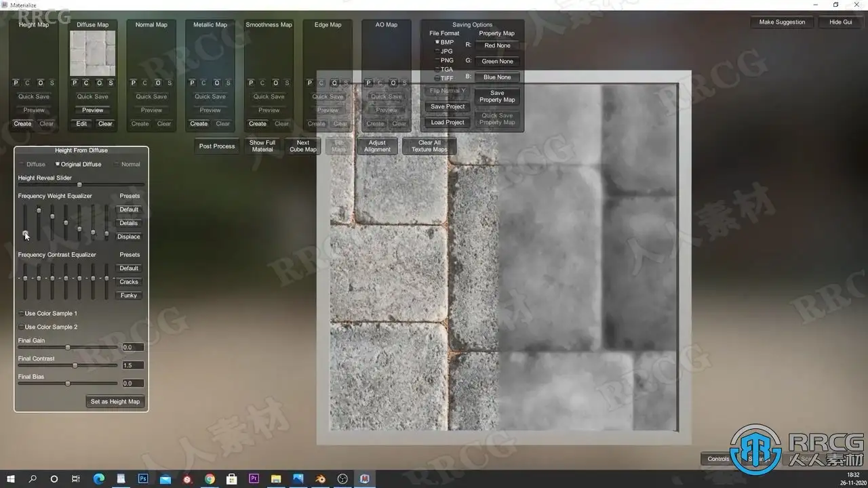868x488 pixels.
Task: Click the Normal Map paste (P) button
Action: pos(134,83)
